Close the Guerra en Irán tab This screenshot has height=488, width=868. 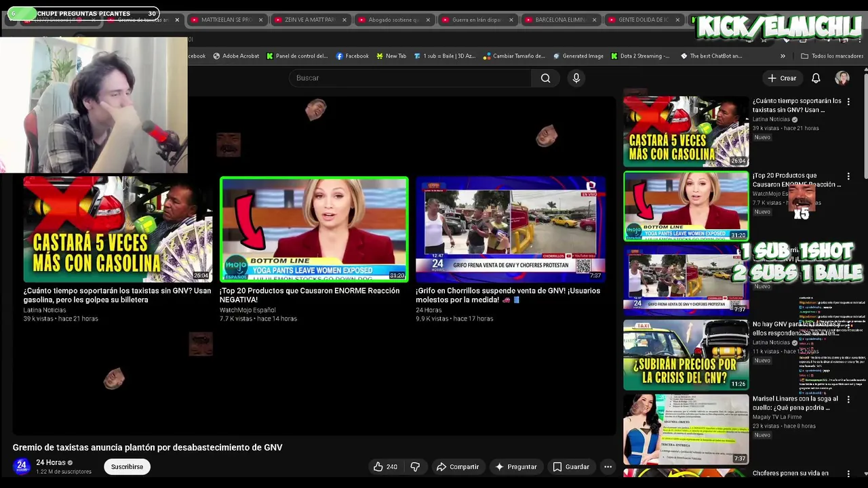click(511, 20)
